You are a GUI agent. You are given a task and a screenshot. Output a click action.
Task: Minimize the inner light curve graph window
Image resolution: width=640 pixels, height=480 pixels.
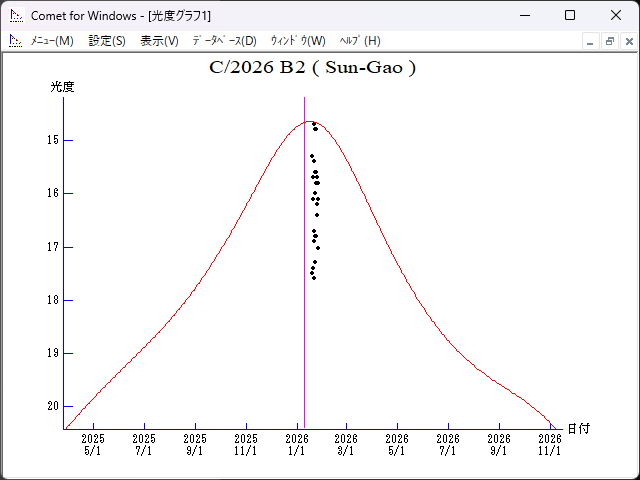[x=591, y=41]
